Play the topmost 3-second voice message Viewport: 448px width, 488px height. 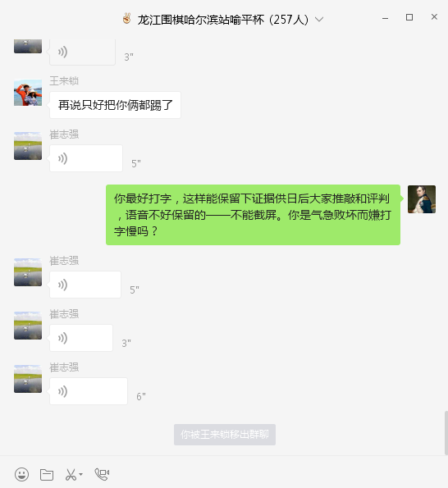tap(82, 52)
